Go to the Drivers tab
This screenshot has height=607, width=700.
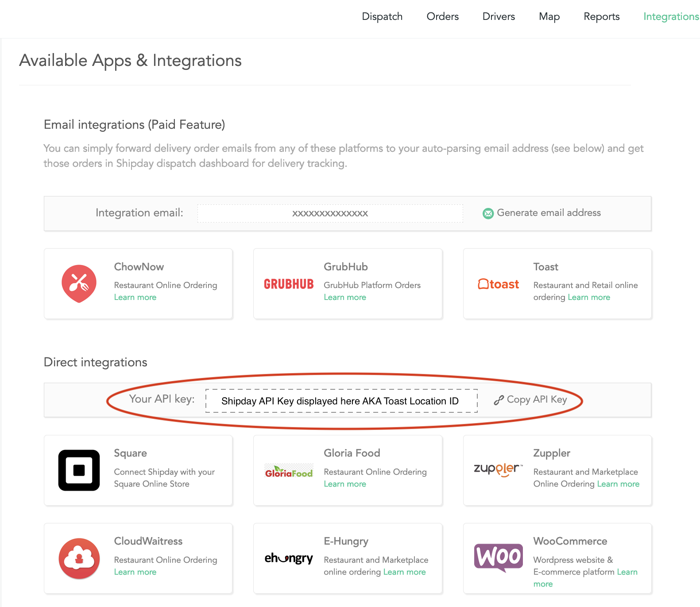pos(499,17)
